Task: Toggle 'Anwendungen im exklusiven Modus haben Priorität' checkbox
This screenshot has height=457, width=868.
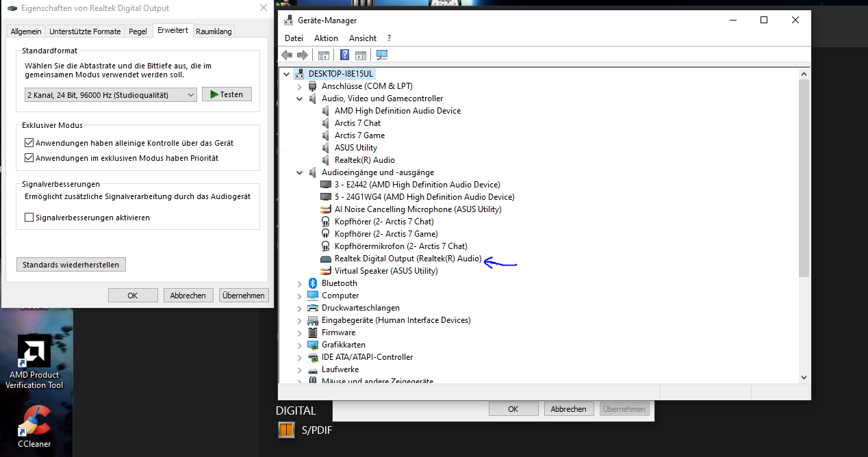Action: click(x=29, y=158)
